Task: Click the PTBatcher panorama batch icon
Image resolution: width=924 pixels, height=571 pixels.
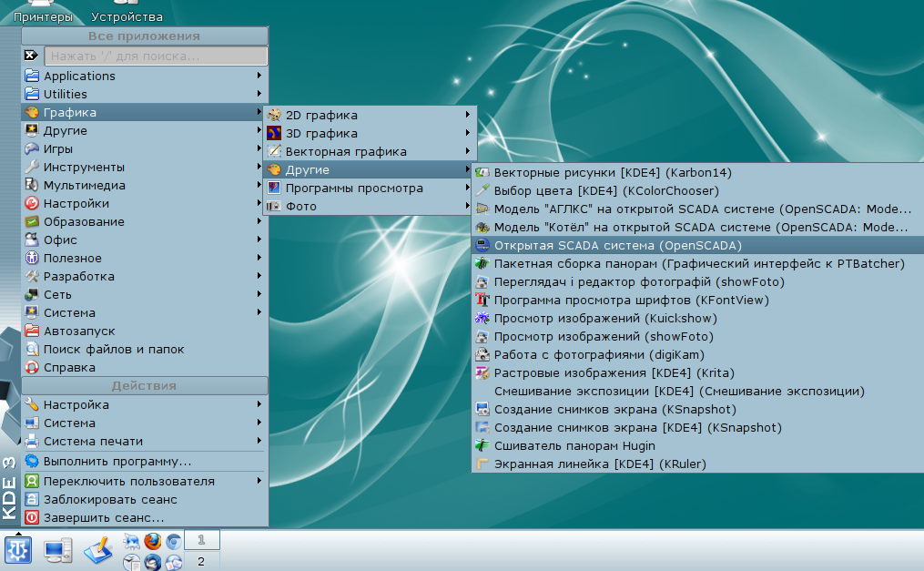Action: [x=482, y=264]
